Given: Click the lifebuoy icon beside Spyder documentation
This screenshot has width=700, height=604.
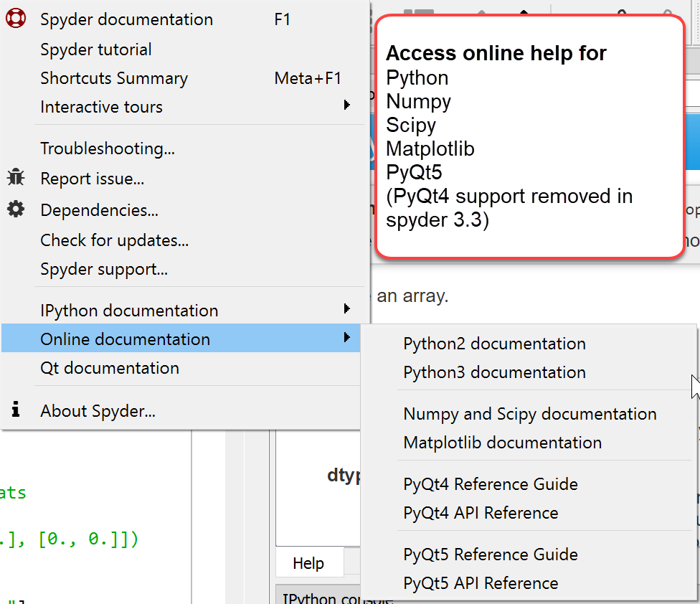Looking at the screenshot, I should click(x=16, y=19).
